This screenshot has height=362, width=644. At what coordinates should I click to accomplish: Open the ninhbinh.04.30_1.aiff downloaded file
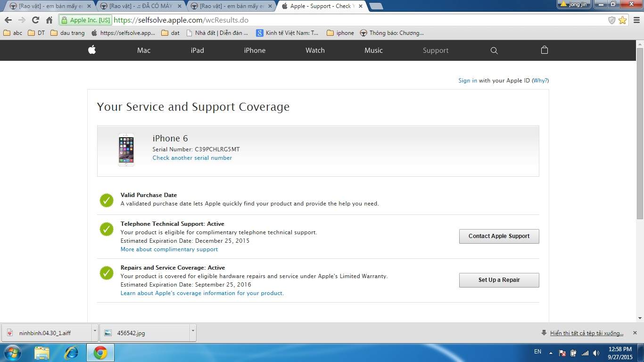pyautogui.click(x=46, y=332)
